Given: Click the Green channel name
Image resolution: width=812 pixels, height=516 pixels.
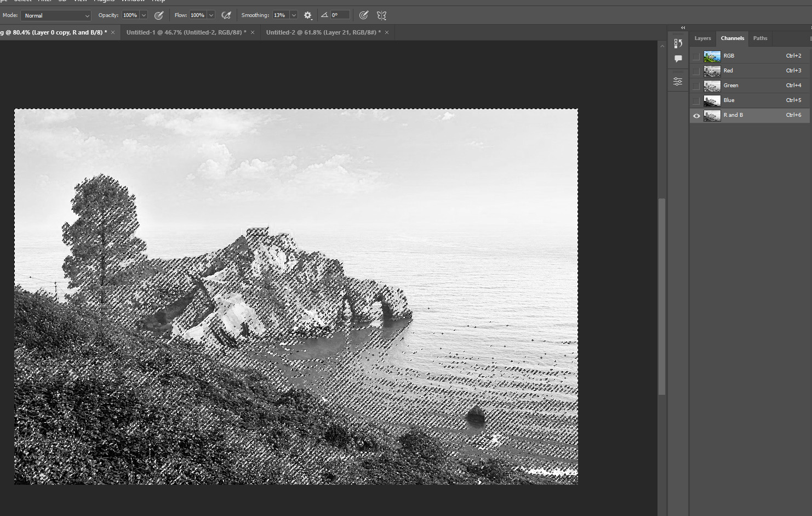Looking at the screenshot, I should (x=731, y=86).
